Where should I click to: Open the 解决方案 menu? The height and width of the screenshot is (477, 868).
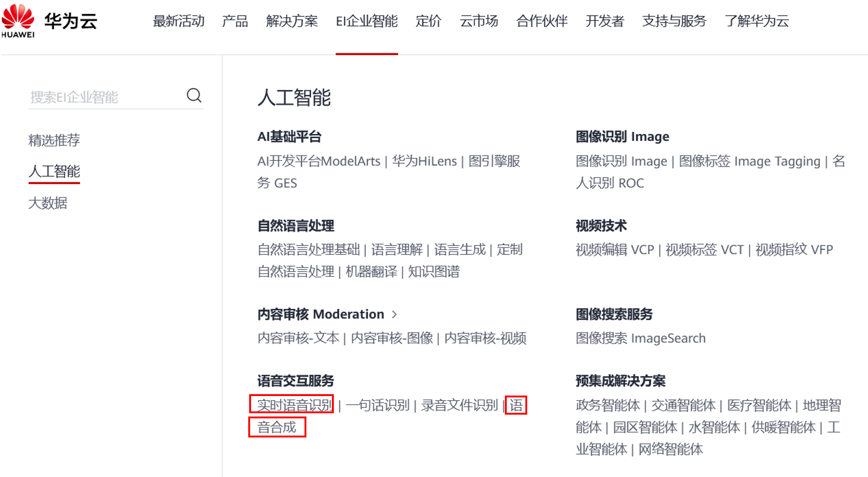(292, 21)
